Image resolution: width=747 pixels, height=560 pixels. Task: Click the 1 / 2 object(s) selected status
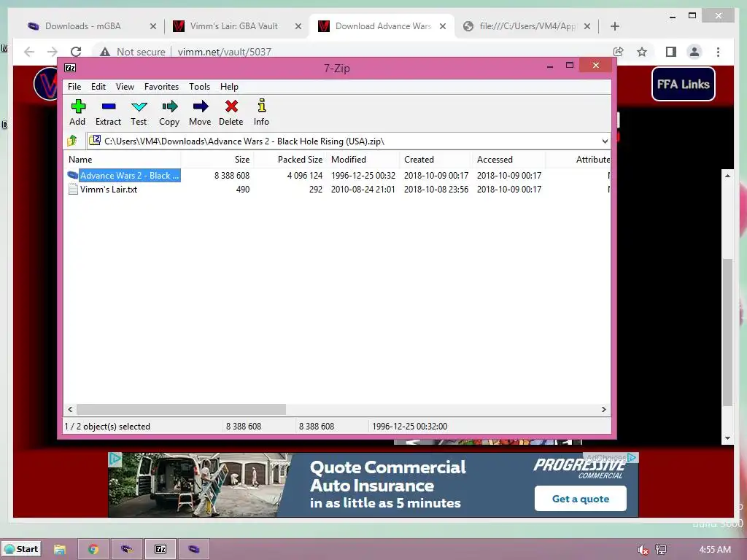pos(107,426)
